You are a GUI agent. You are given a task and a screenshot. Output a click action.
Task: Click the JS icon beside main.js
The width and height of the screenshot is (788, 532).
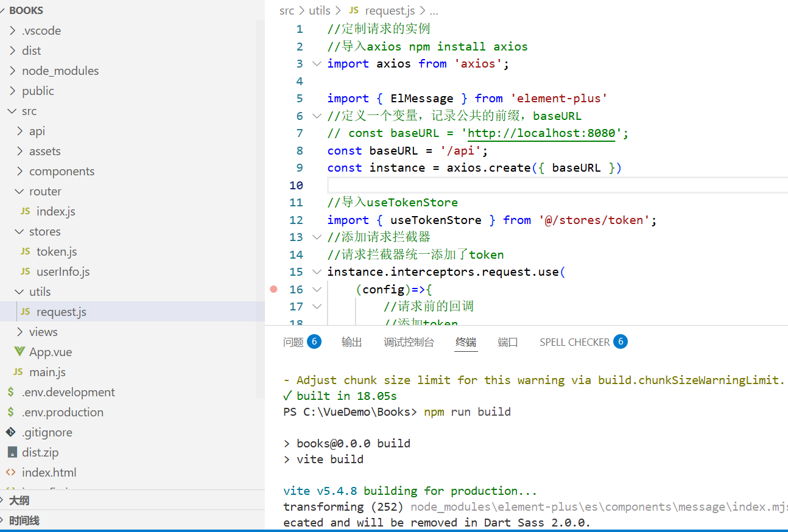pos(18,372)
